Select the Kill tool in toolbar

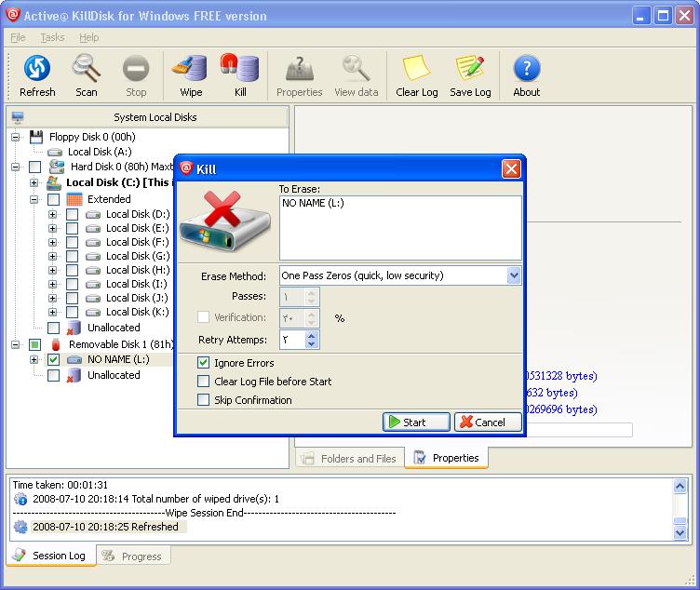240,68
